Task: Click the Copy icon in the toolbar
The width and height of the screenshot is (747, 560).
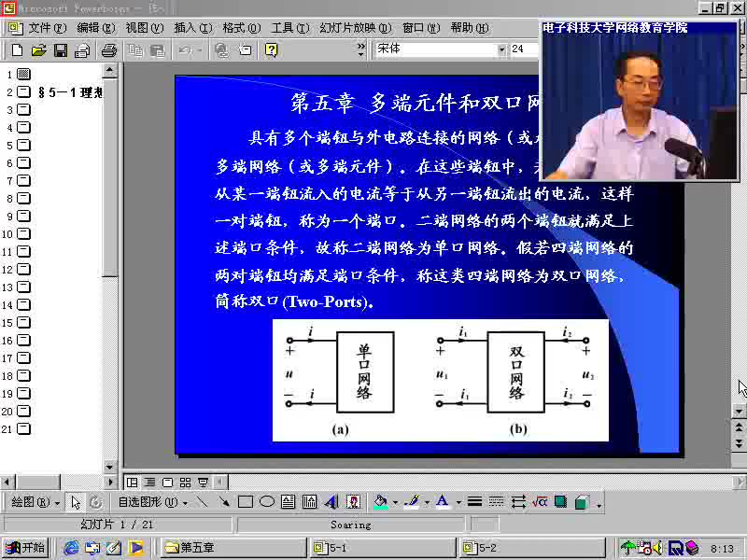Action: (x=135, y=49)
